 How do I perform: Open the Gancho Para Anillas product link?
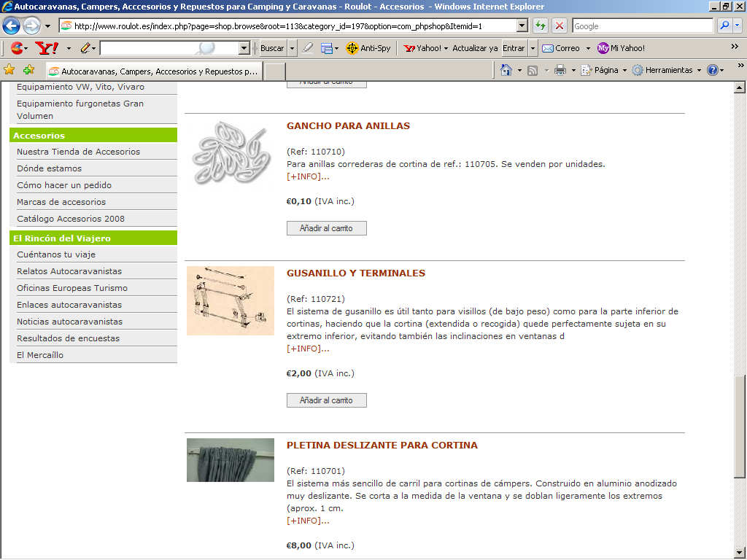(x=348, y=126)
